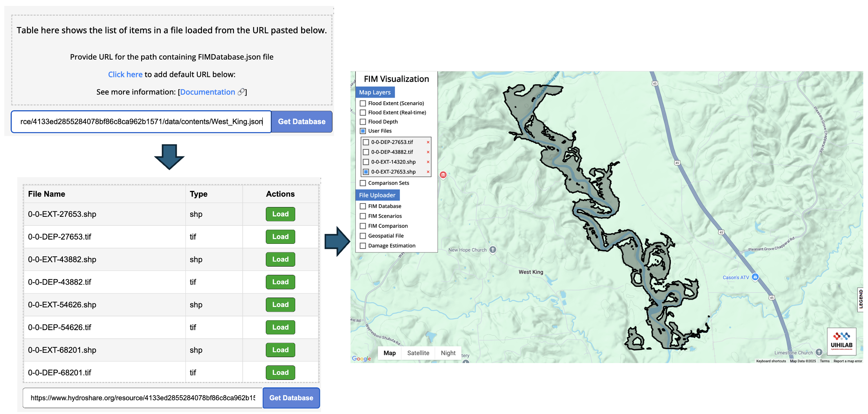The height and width of the screenshot is (414, 868).
Task: Click the Cason's ATV shopping pin
Action: (755, 277)
